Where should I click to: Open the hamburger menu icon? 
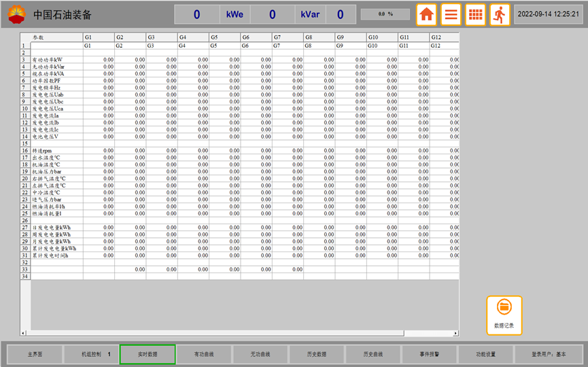pyautogui.click(x=451, y=15)
